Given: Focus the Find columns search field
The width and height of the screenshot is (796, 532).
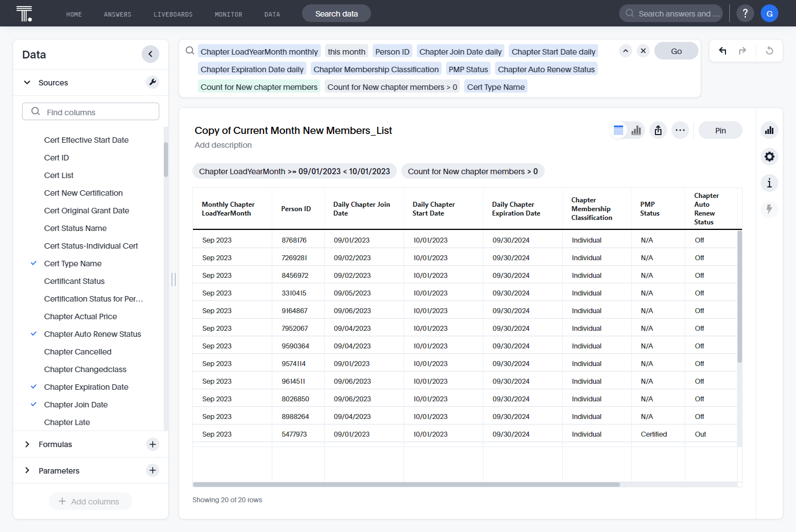Looking at the screenshot, I should coord(91,111).
